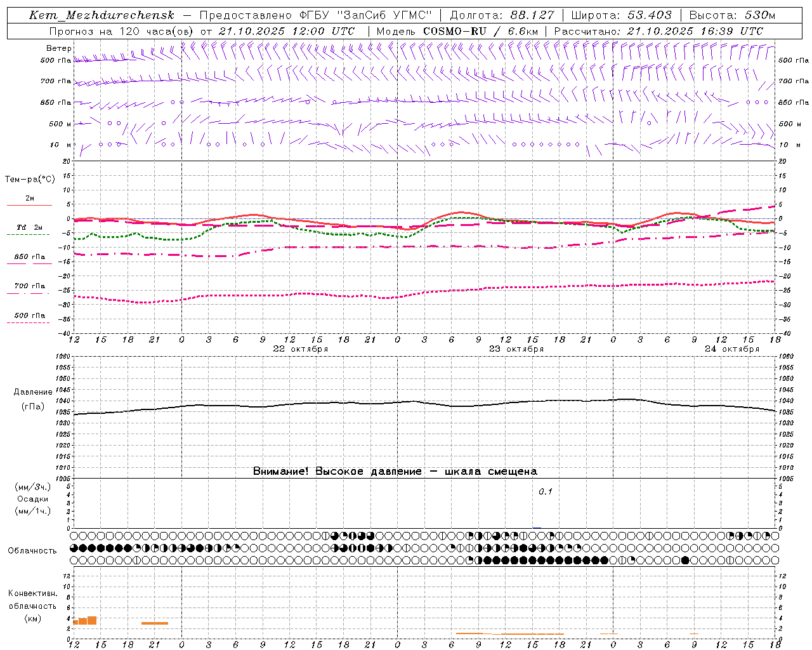Click the Высота: 530м header entry
The width and height of the screenshot is (812, 650).
(x=732, y=15)
